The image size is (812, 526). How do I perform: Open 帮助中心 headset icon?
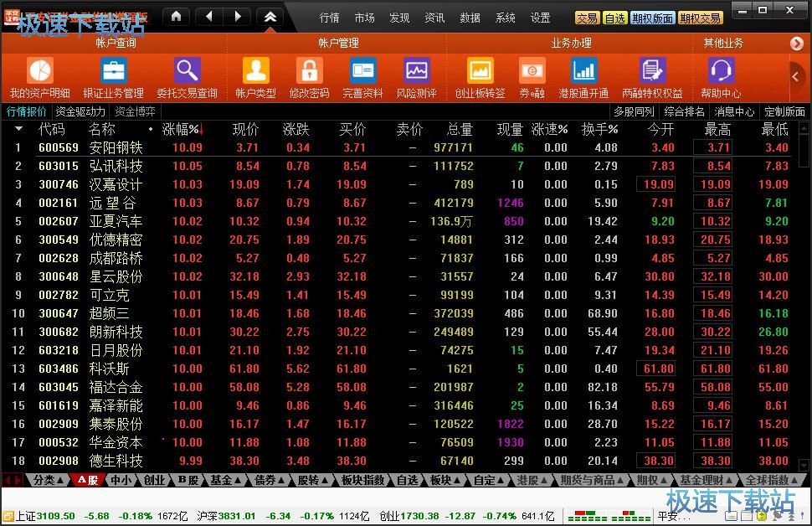pyautogui.click(x=721, y=70)
